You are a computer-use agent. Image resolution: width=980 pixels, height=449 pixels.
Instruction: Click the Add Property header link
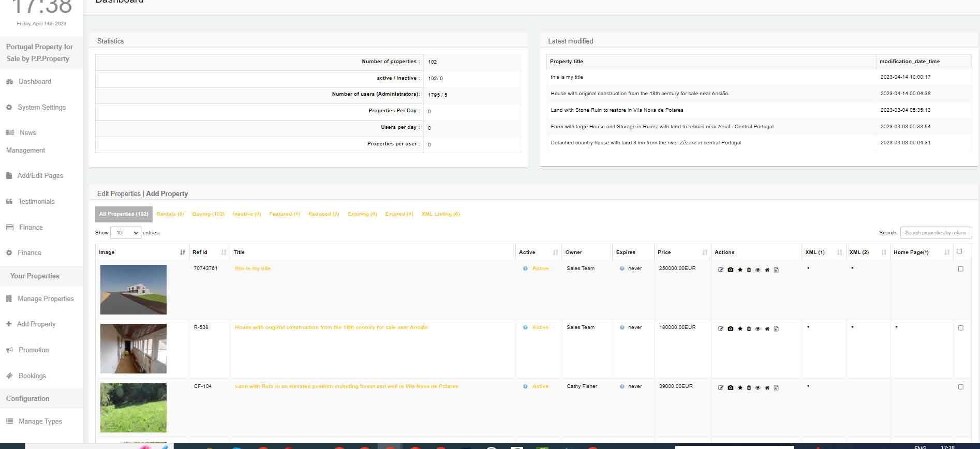167,194
